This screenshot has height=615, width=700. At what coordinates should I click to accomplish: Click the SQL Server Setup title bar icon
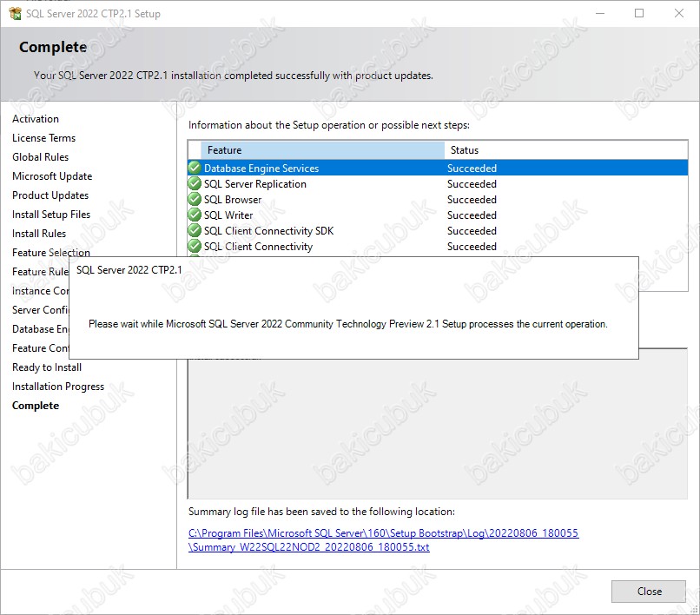tap(15, 13)
